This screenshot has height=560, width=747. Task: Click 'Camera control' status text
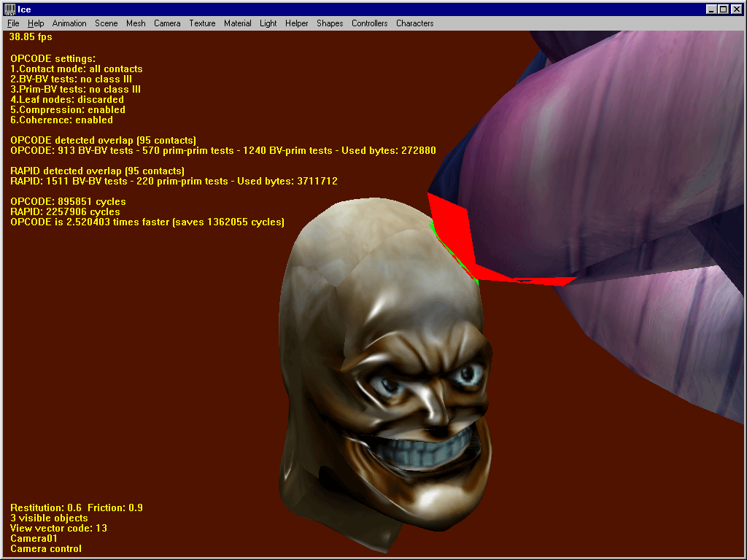click(46, 548)
